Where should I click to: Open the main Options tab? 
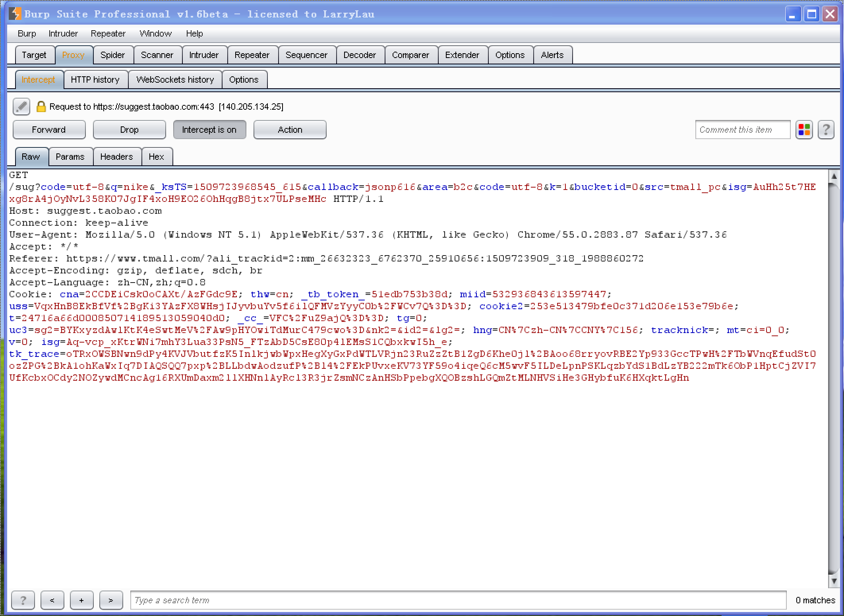pyautogui.click(x=510, y=55)
